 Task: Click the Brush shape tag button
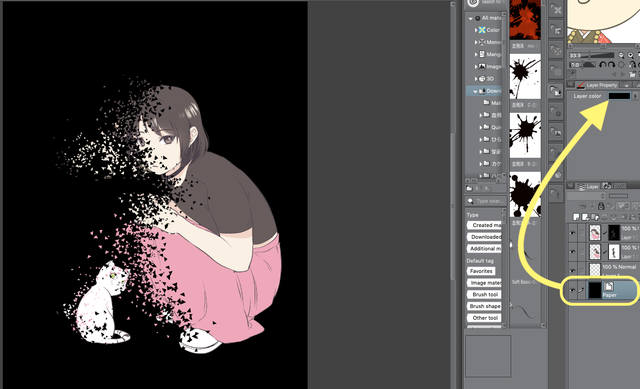(x=484, y=306)
